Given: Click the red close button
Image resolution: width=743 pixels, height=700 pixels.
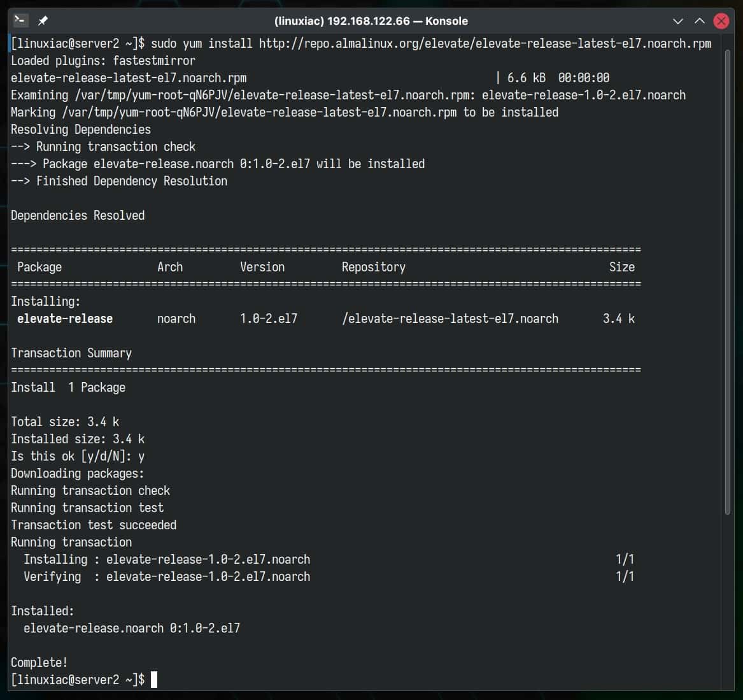Looking at the screenshot, I should 720,20.
